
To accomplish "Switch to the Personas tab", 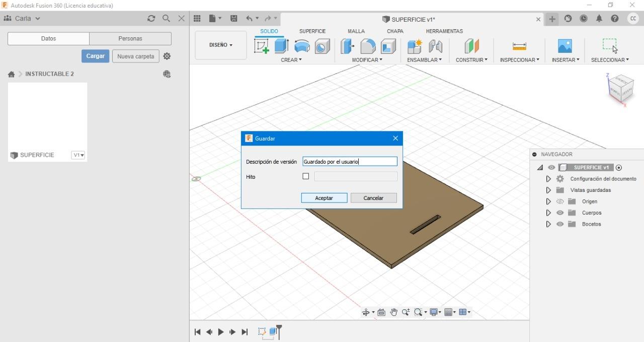I will tap(130, 39).
